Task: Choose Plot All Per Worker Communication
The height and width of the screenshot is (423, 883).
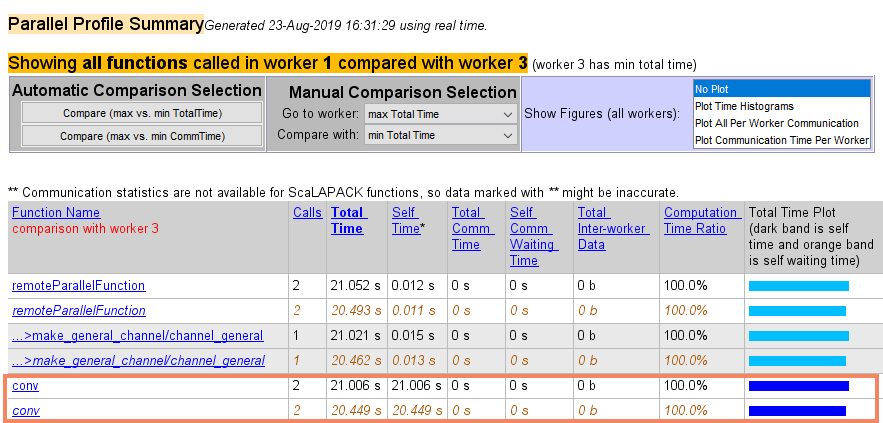Action: click(x=781, y=123)
